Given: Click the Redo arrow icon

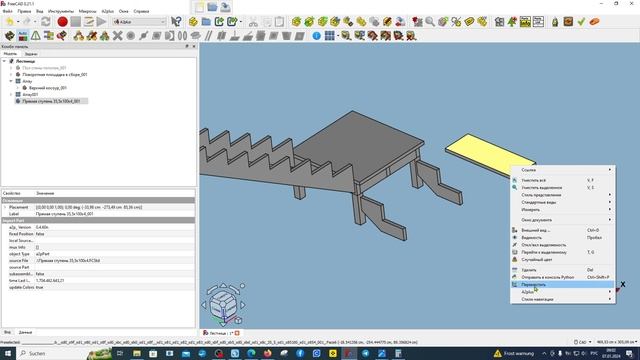Looking at the screenshot, I should tap(27, 22).
